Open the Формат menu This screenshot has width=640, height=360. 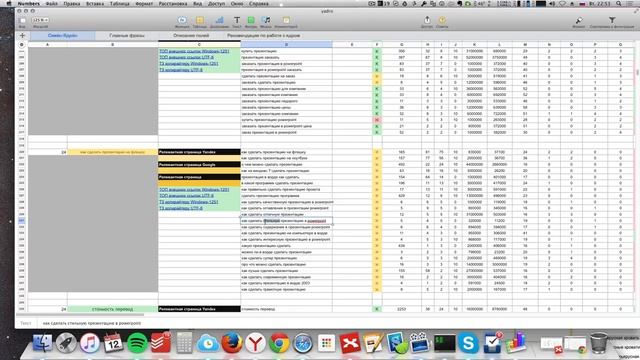tap(144, 4)
